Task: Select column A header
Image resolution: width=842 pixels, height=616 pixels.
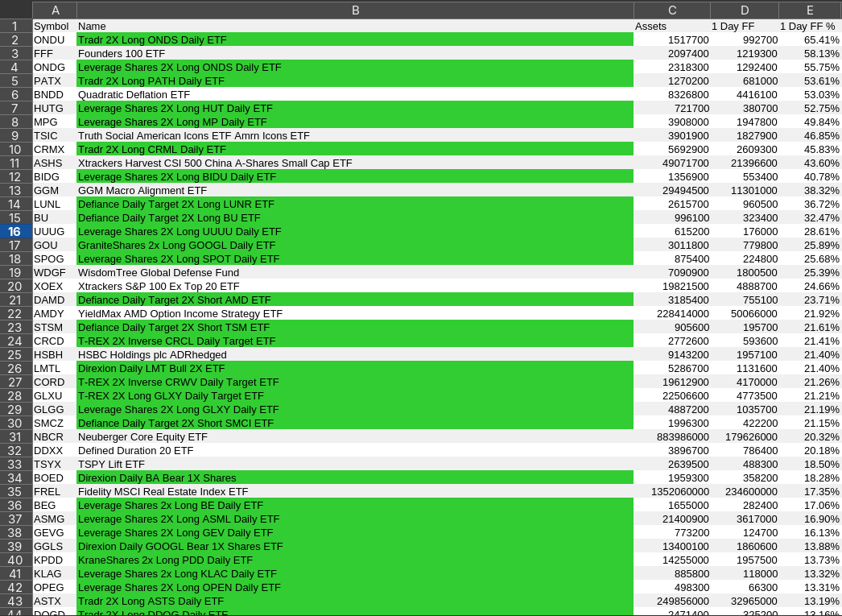Action: (55, 10)
